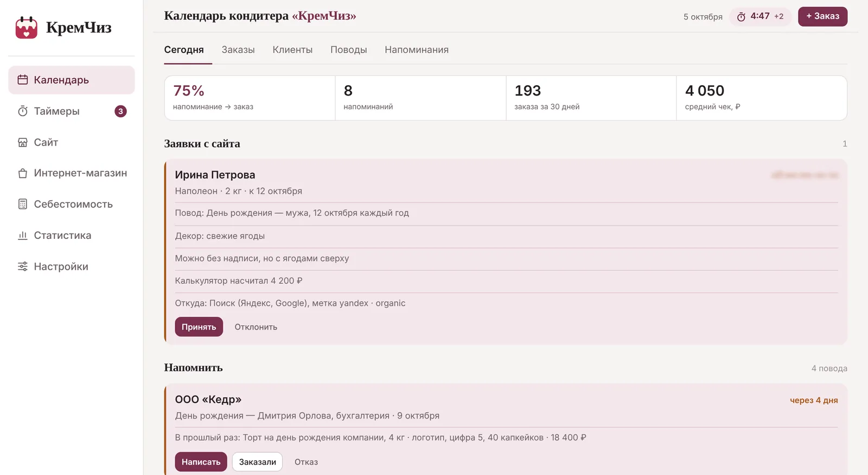Open Настройки in sidebar
868x475 pixels.
[72, 267]
